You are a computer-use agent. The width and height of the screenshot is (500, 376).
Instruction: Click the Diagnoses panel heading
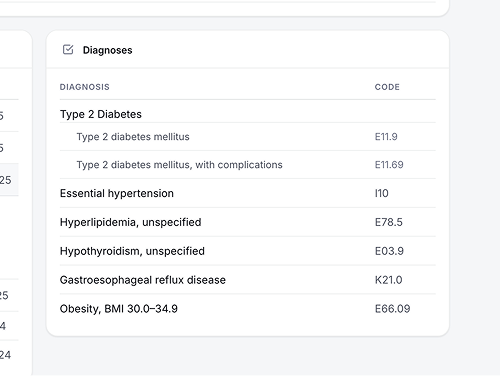pos(107,50)
